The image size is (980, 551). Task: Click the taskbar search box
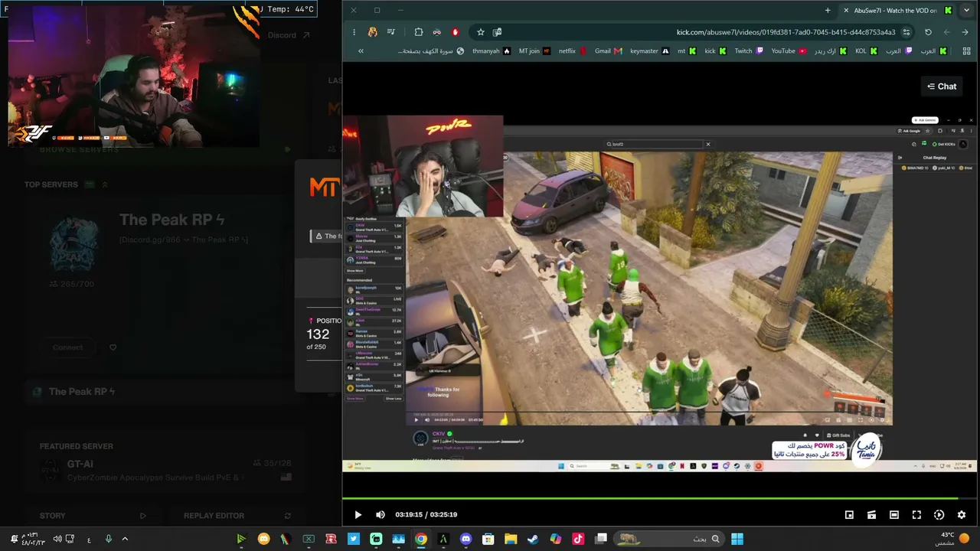669,540
